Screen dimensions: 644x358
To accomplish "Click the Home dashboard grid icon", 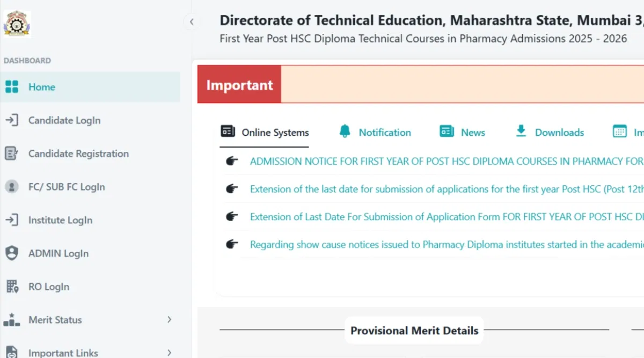I will point(12,87).
